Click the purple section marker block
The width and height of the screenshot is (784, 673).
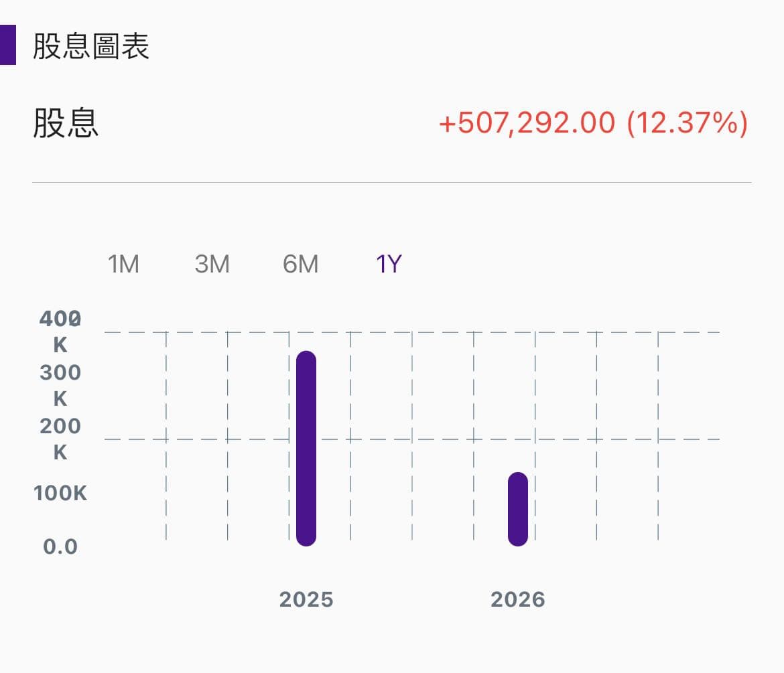coord(8,45)
